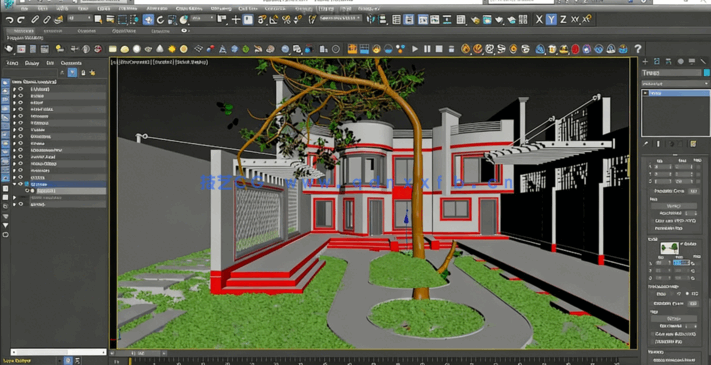Open the named selection sets dropdown
711x365 pixels.
coord(341,18)
